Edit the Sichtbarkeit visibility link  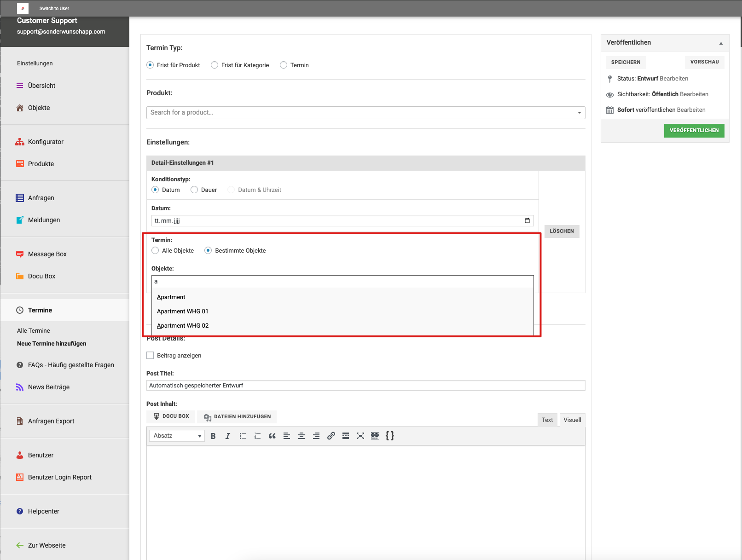694,94
